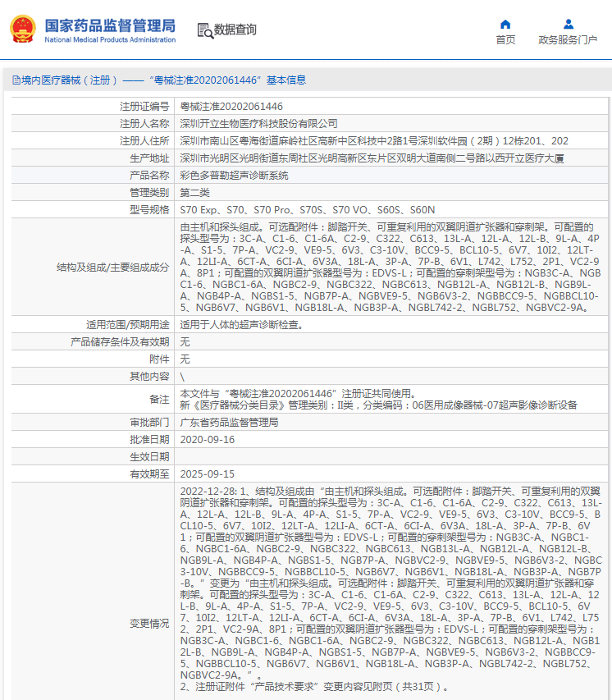The image size is (612, 700).
Task: Click the 审批部门 label
Action: click(149, 423)
